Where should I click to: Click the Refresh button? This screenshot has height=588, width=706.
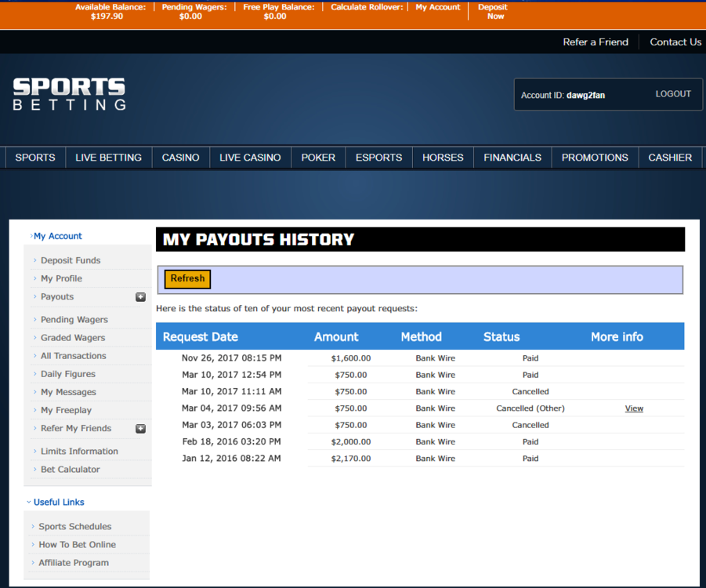188,279
